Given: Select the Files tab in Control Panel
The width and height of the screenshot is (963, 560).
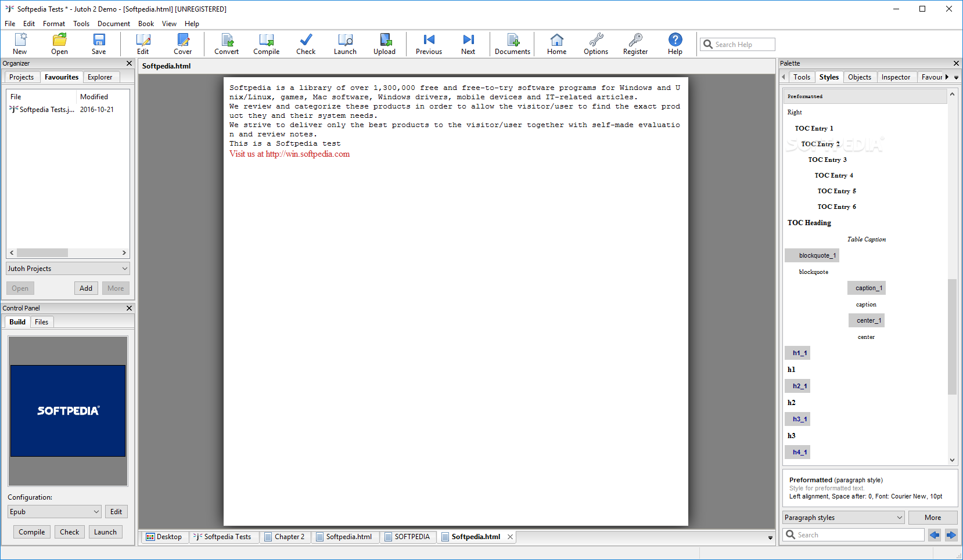Looking at the screenshot, I should coord(41,322).
